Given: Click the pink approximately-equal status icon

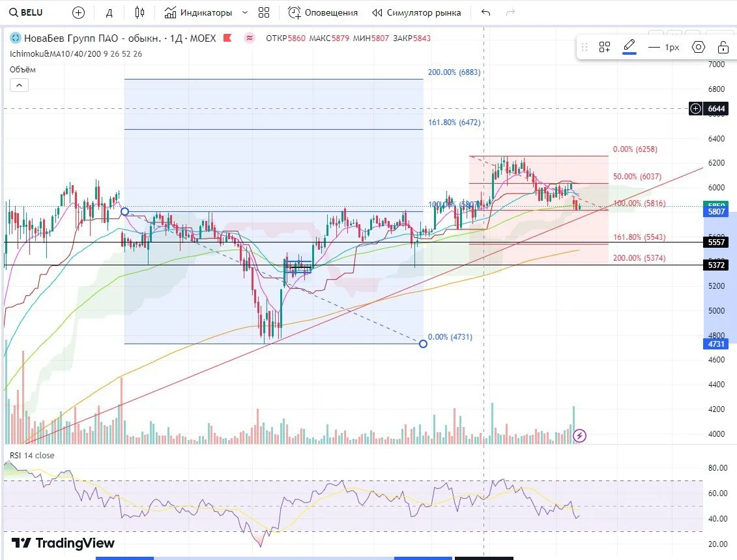Looking at the screenshot, I should point(250,38).
